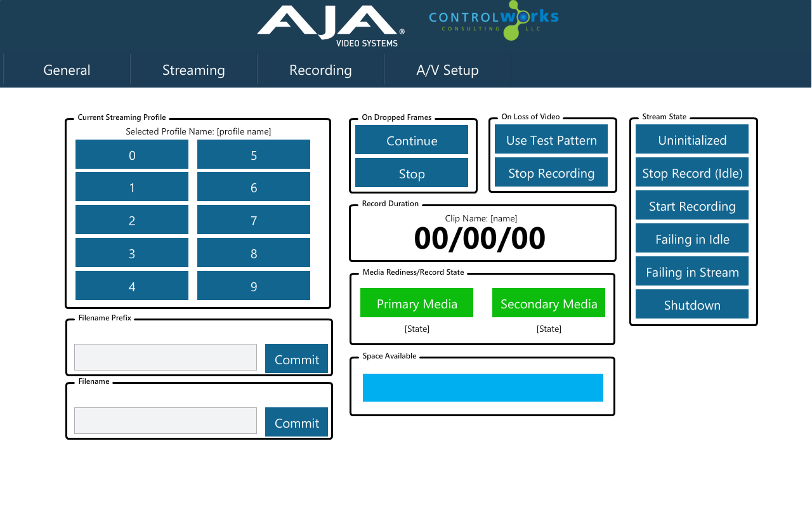Screen dimensions: 812x519
Task: Set stream state to Uninitialized
Action: (x=692, y=139)
